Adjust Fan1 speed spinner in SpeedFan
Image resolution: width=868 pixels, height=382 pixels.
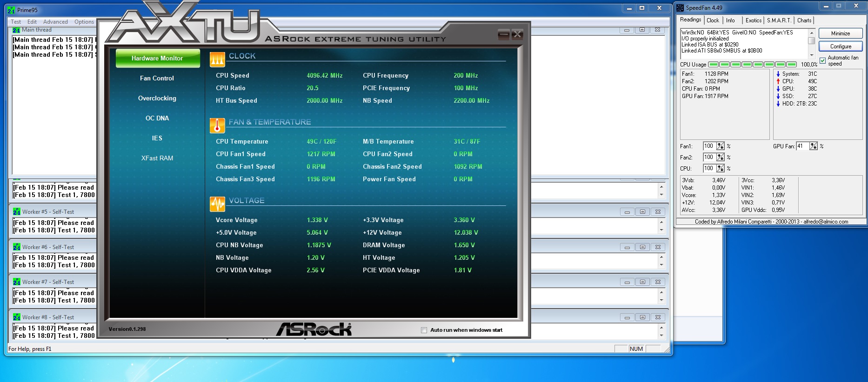(721, 146)
